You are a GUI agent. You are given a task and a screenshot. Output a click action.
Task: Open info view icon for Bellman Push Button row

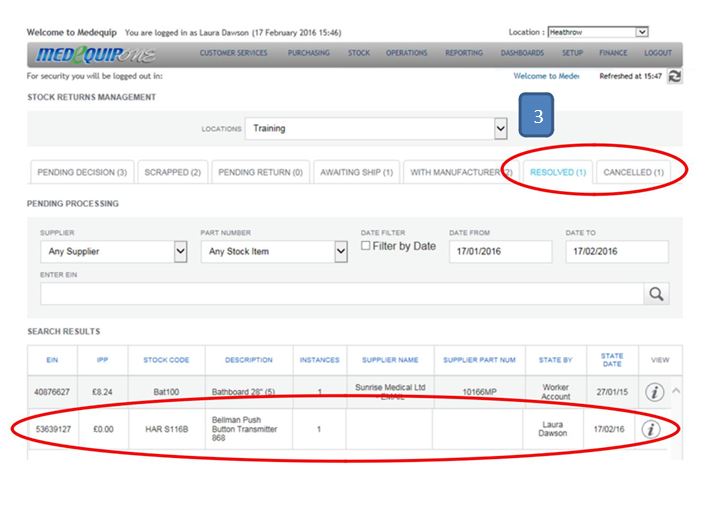pos(651,429)
